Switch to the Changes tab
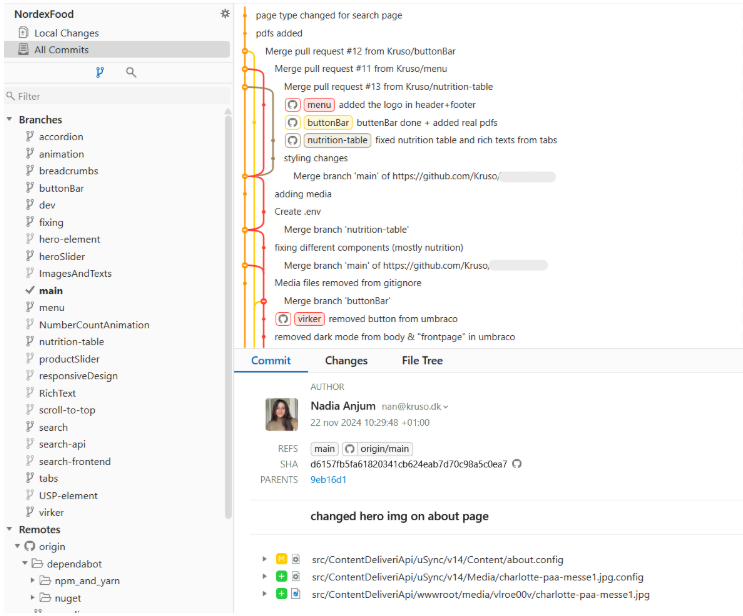 (346, 361)
